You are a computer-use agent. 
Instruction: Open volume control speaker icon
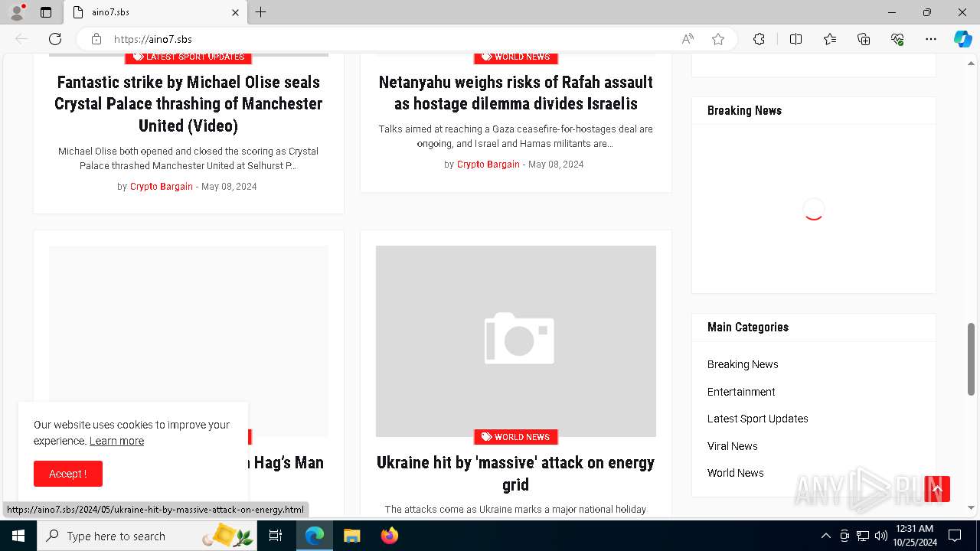(x=880, y=536)
